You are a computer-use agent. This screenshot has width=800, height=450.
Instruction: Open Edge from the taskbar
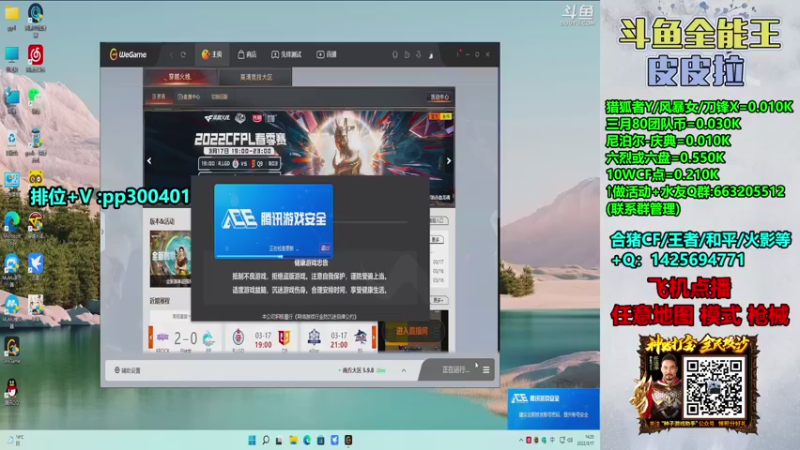307,440
